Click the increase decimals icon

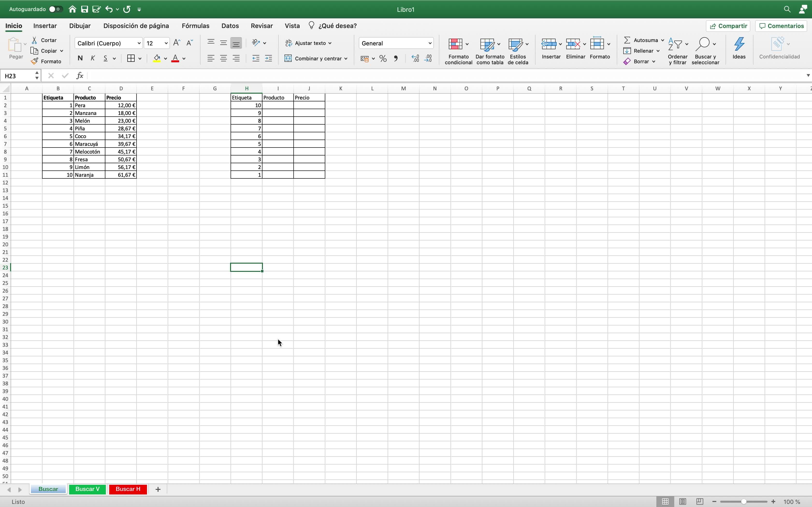(x=415, y=59)
